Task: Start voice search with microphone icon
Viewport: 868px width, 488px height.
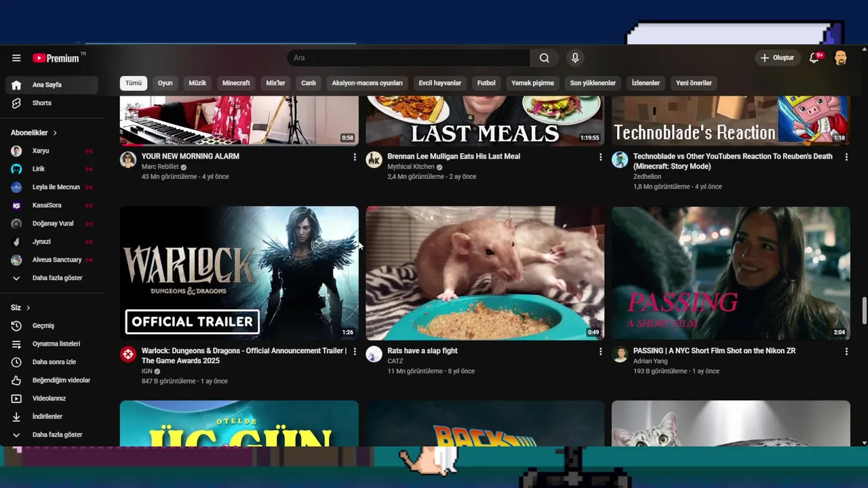Action: 575,58
